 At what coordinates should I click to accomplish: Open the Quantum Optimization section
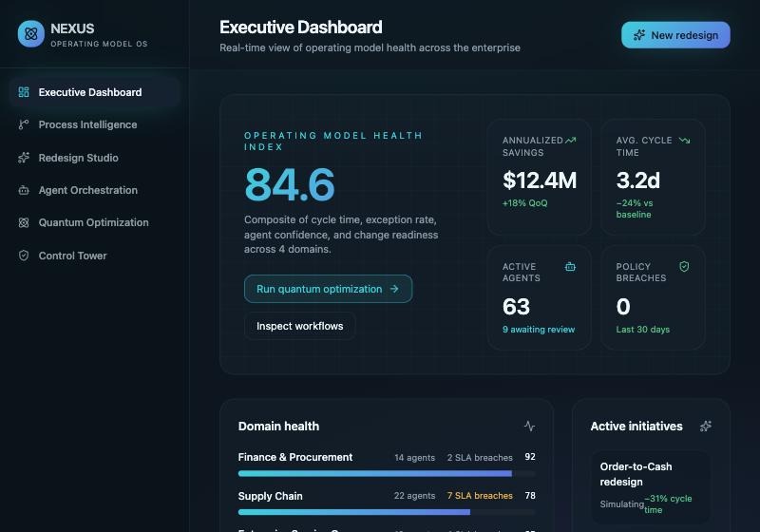click(94, 222)
